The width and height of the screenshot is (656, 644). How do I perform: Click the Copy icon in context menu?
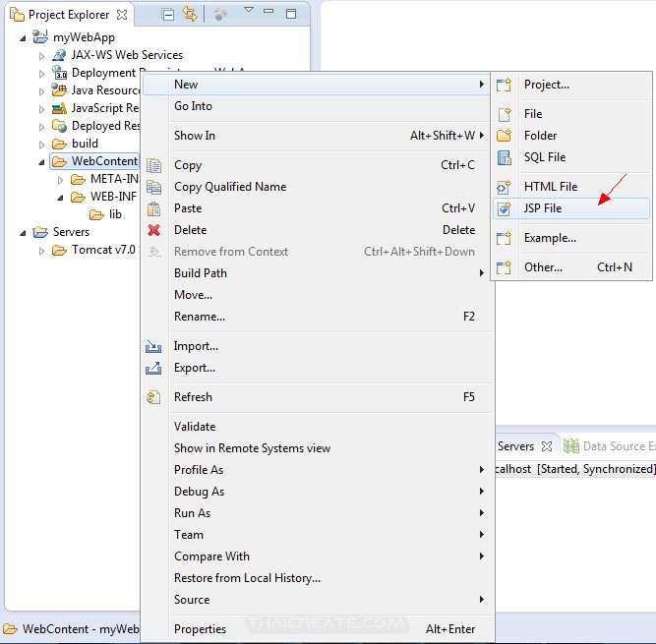click(153, 165)
